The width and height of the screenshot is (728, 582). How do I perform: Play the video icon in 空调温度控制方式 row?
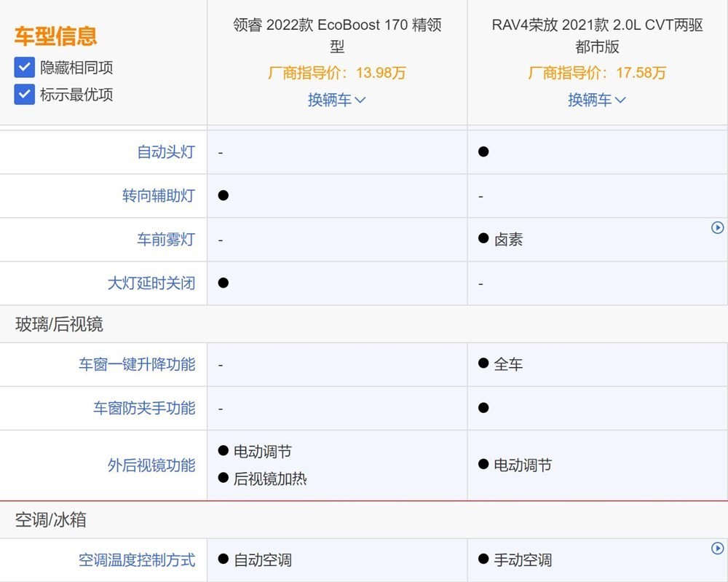click(717, 548)
